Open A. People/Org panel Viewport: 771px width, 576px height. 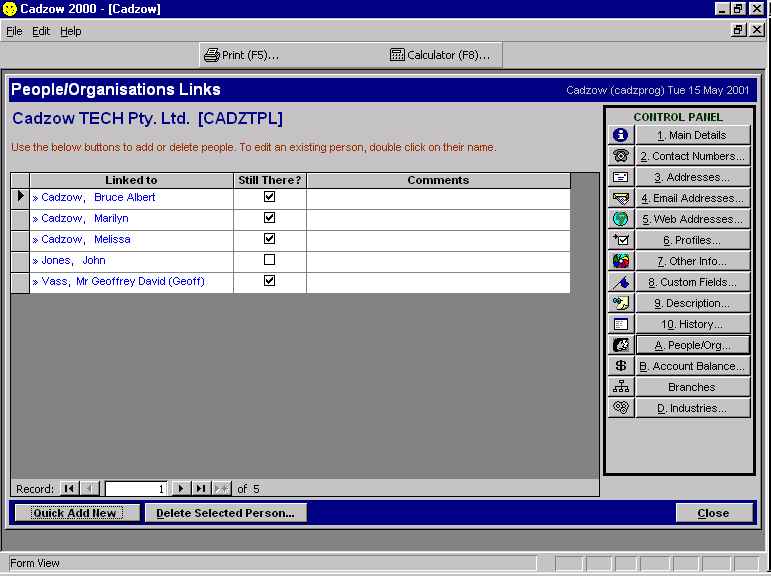(692, 345)
